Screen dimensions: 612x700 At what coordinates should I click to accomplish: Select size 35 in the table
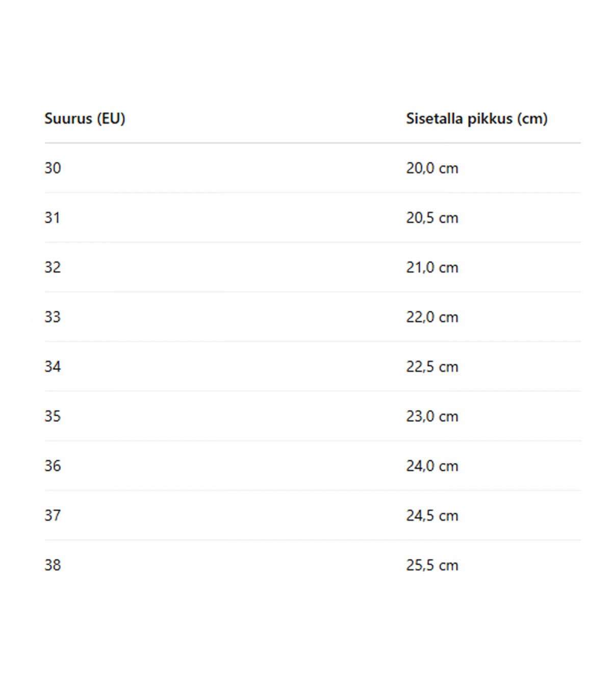[53, 416]
